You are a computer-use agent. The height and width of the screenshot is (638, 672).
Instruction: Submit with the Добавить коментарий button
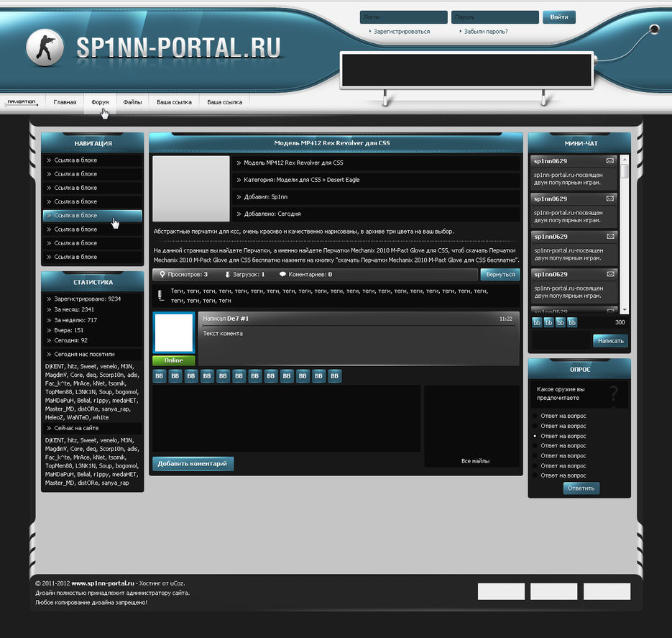193,463
